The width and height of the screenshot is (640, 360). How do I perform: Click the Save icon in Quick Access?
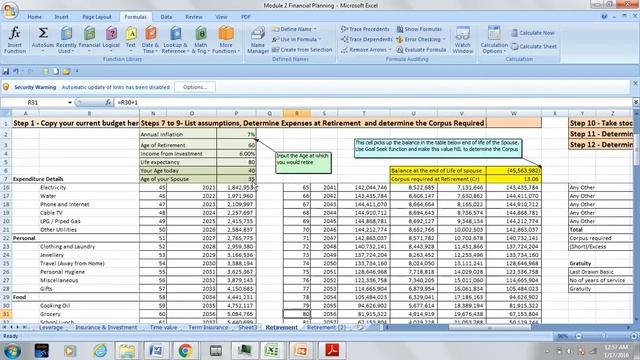coord(6,71)
